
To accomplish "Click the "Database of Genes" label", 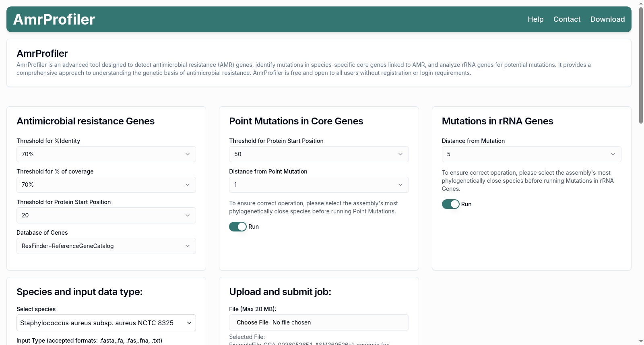I will [x=42, y=233].
